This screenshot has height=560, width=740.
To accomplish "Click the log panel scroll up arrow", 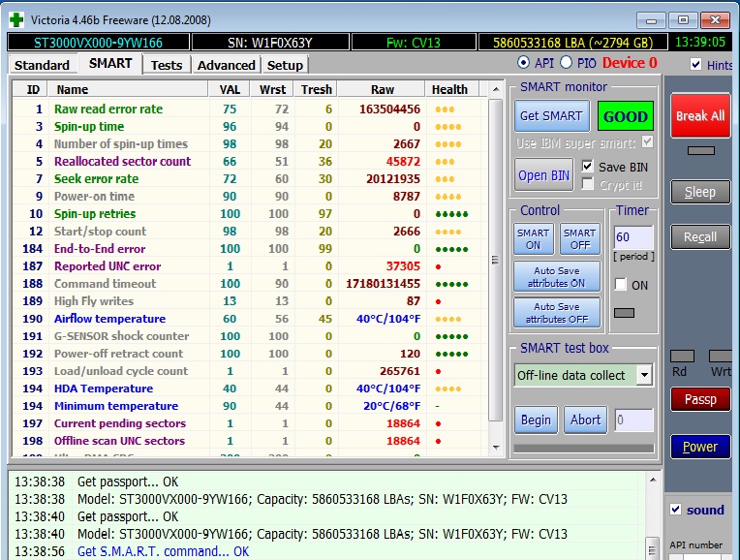I will (x=653, y=480).
